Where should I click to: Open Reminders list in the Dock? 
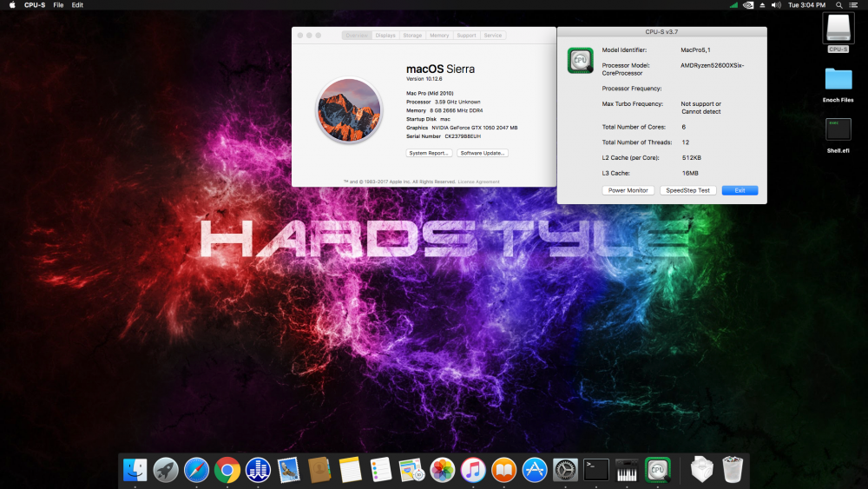click(381, 470)
